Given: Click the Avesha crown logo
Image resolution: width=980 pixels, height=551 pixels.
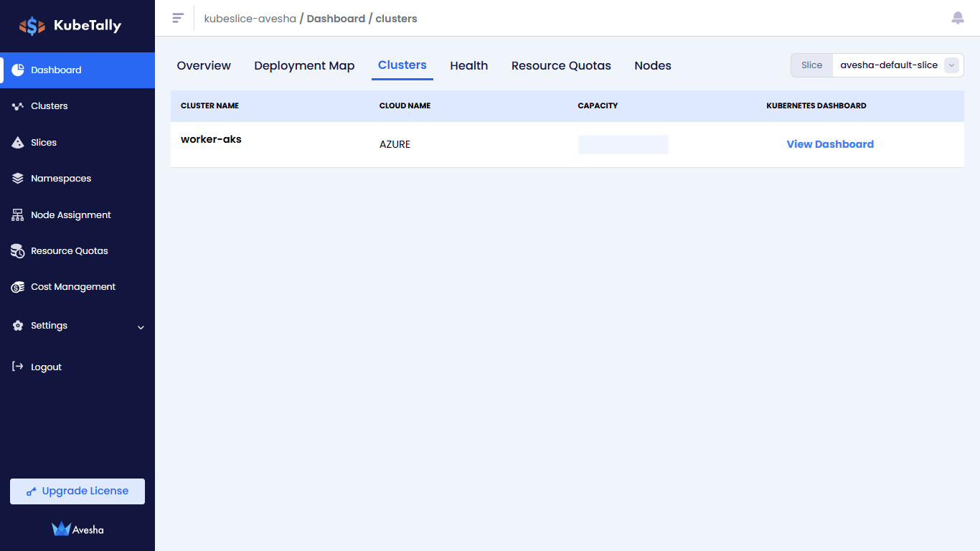Looking at the screenshot, I should pyautogui.click(x=61, y=529).
